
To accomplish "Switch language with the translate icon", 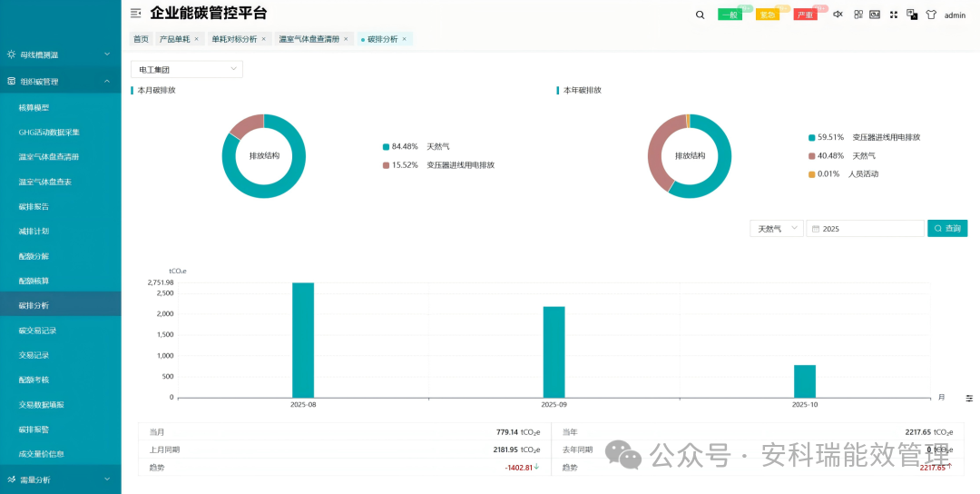I will (x=912, y=15).
